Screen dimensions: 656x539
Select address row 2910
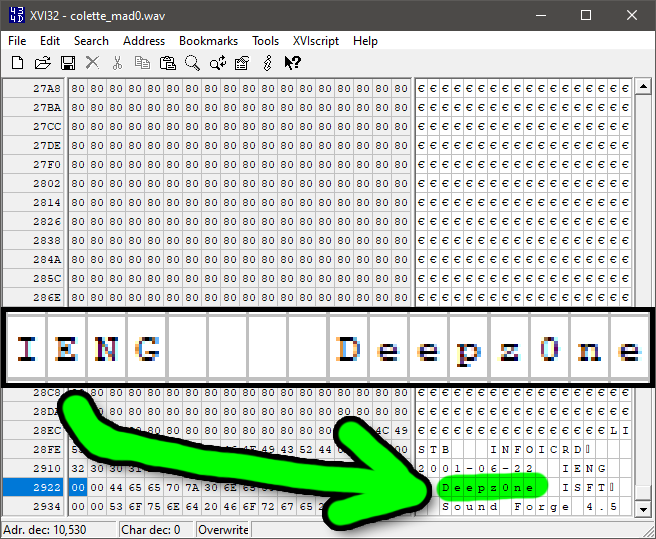33,468
